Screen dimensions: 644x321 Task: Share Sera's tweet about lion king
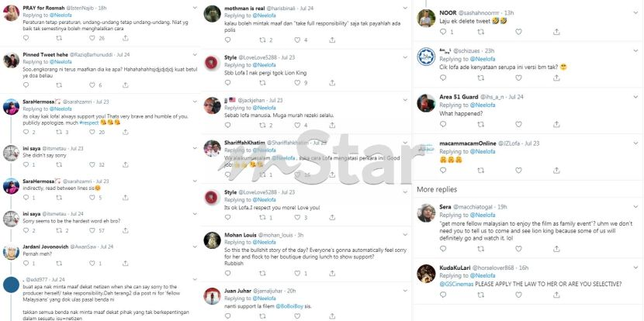pos(556,249)
